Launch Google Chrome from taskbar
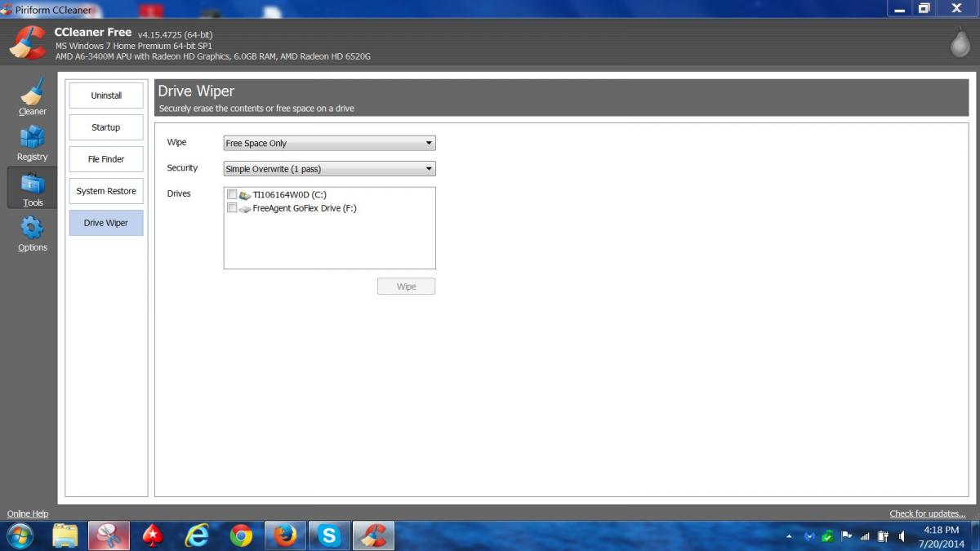Screen dimensions: 980x551 (241, 535)
